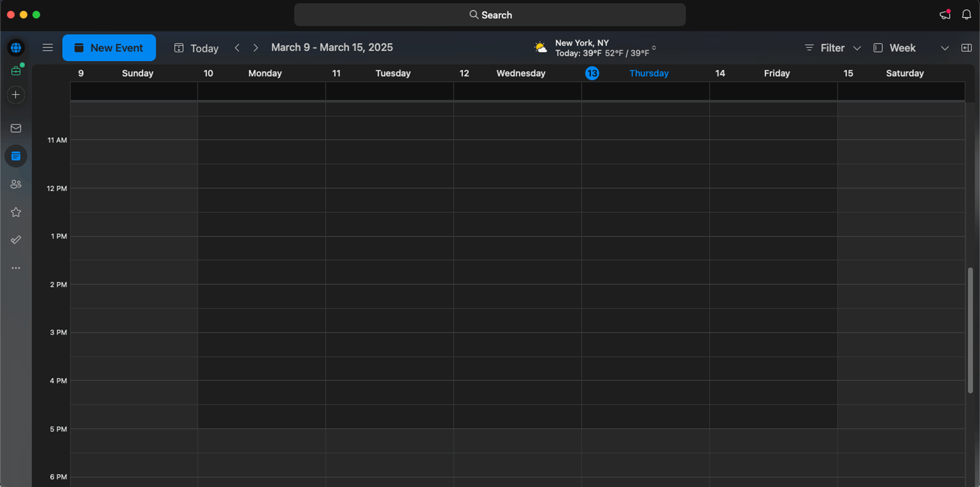
Task: Toggle the hamburger navigation menu
Action: (48, 48)
